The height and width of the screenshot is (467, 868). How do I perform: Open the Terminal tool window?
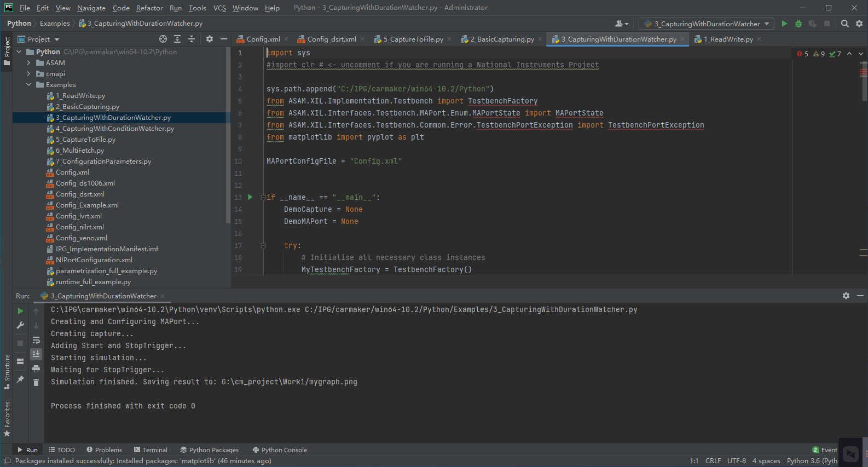[x=151, y=450]
